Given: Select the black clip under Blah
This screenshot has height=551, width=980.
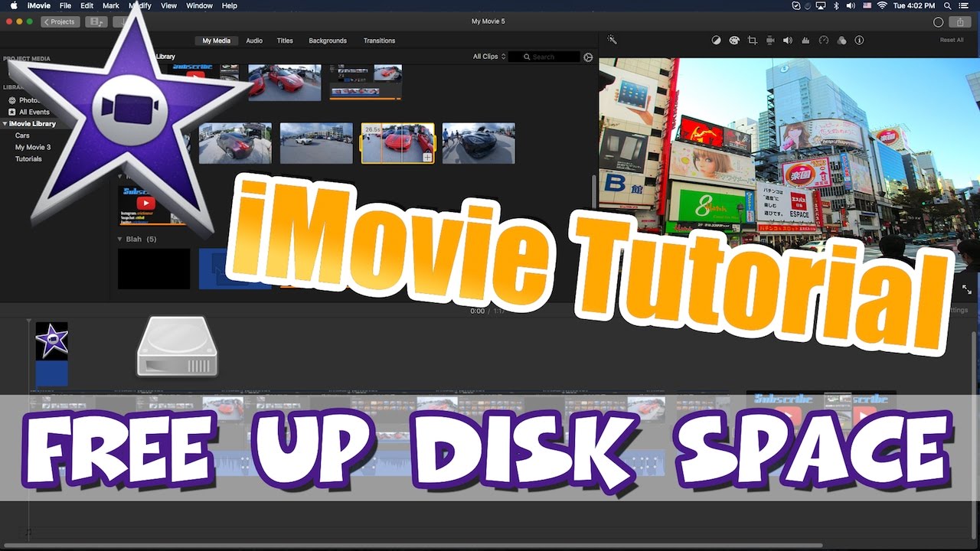Looking at the screenshot, I should click(154, 269).
